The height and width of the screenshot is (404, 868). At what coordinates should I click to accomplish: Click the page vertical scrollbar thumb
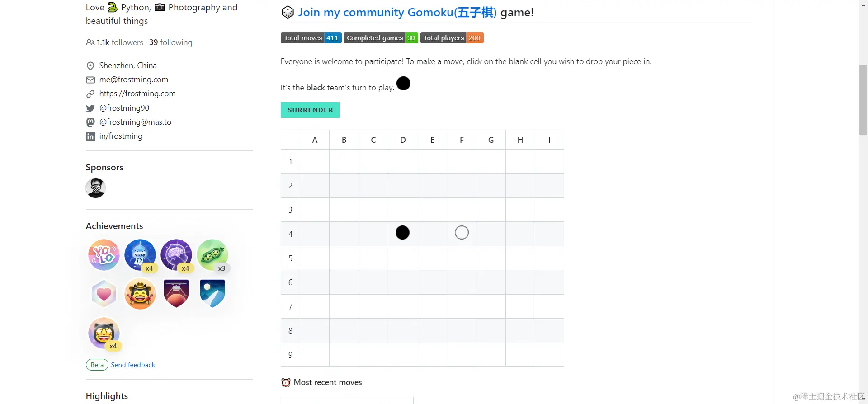point(863,100)
